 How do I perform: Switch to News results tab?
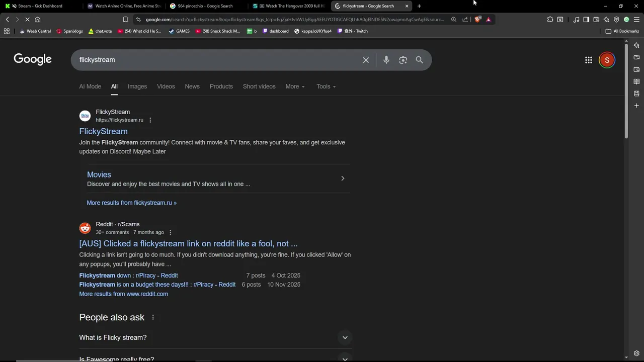(192, 86)
